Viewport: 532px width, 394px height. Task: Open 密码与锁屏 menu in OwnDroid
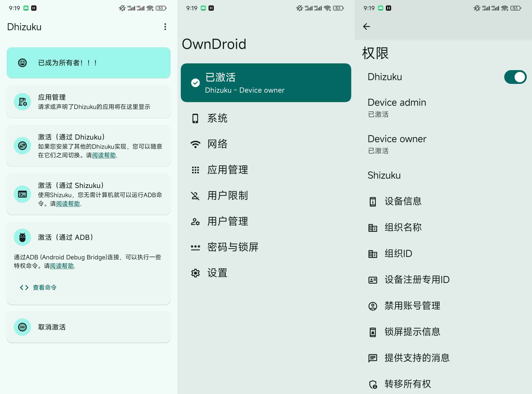(x=266, y=247)
